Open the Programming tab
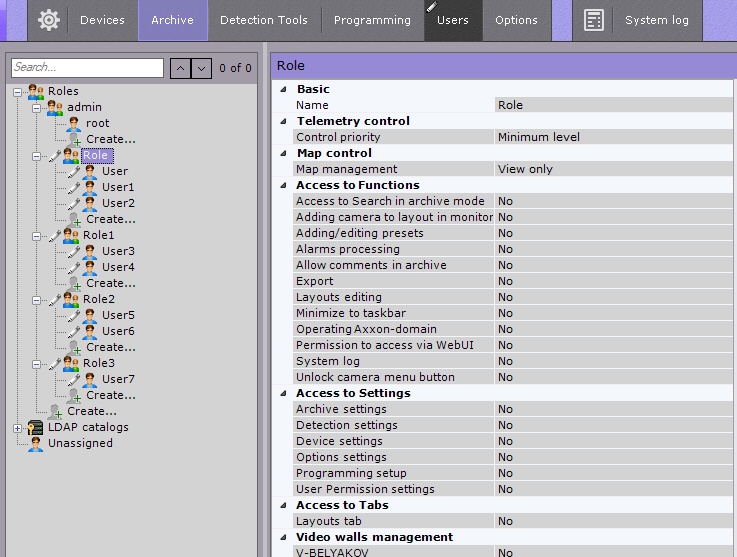Image resolution: width=737 pixels, height=557 pixels. 372,20
